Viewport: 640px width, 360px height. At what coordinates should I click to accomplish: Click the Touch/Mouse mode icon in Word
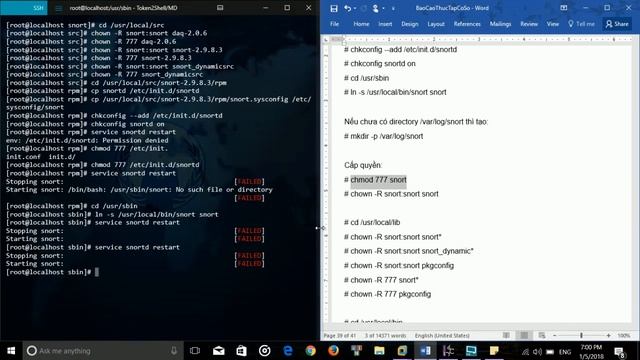376,8
